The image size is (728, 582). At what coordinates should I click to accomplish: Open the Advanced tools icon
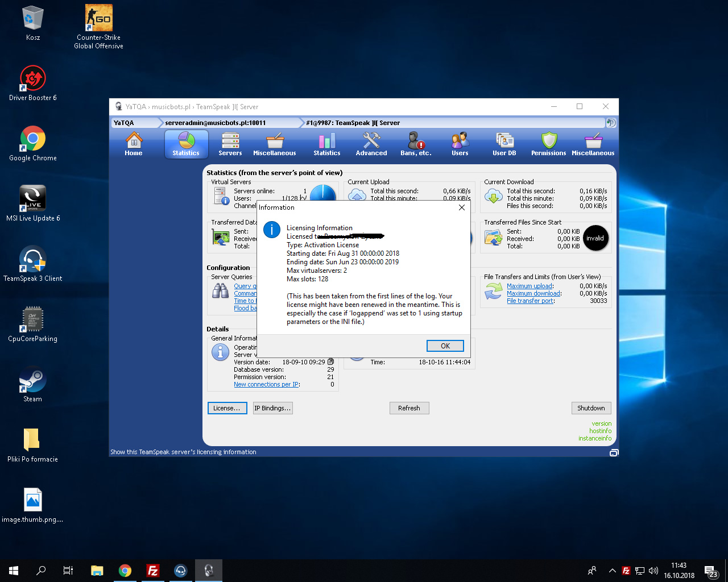point(371,144)
